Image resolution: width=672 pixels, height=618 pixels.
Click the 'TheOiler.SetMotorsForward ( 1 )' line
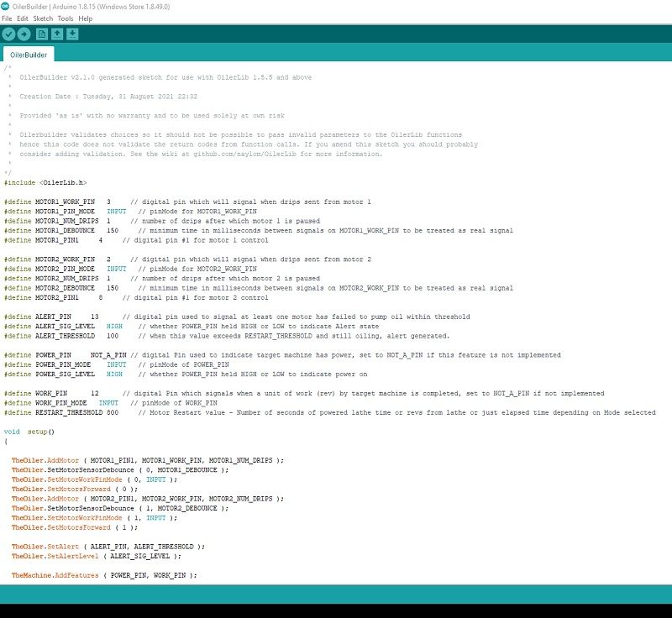(75, 527)
